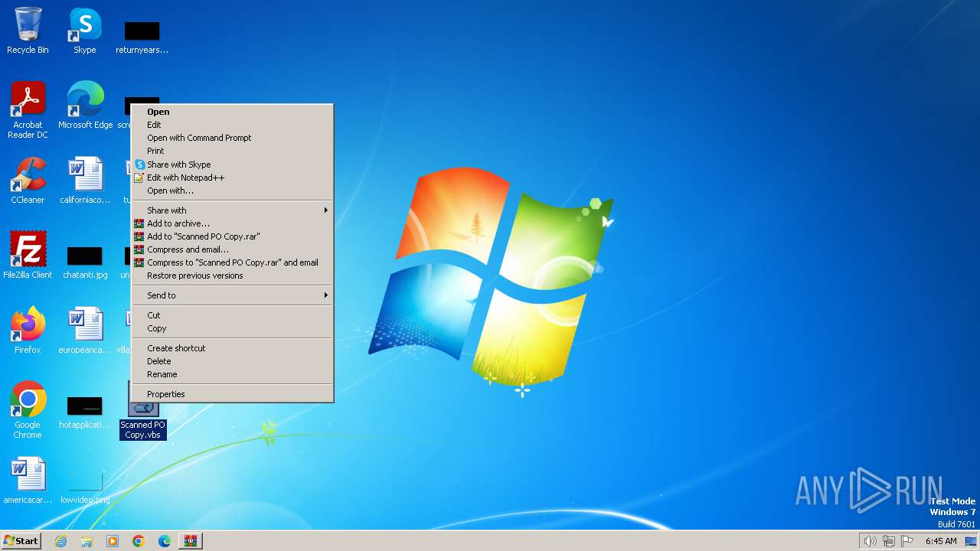Expand the Send to submenu
980x551 pixels.
(x=233, y=295)
